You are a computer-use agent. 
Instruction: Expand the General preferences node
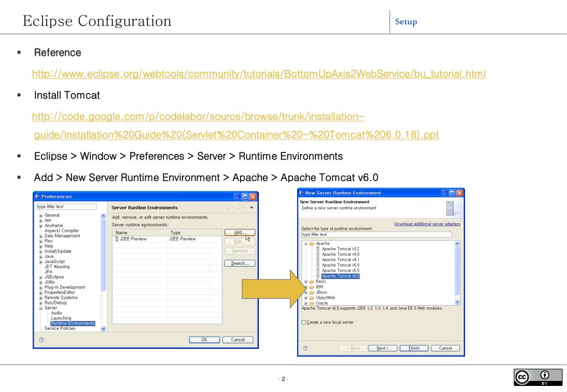click(40, 216)
